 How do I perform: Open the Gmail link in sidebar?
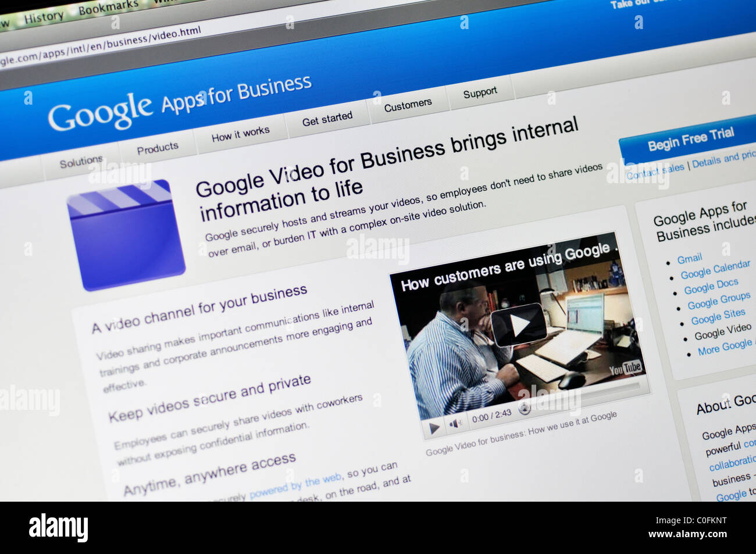pyautogui.click(x=689, y=259)
